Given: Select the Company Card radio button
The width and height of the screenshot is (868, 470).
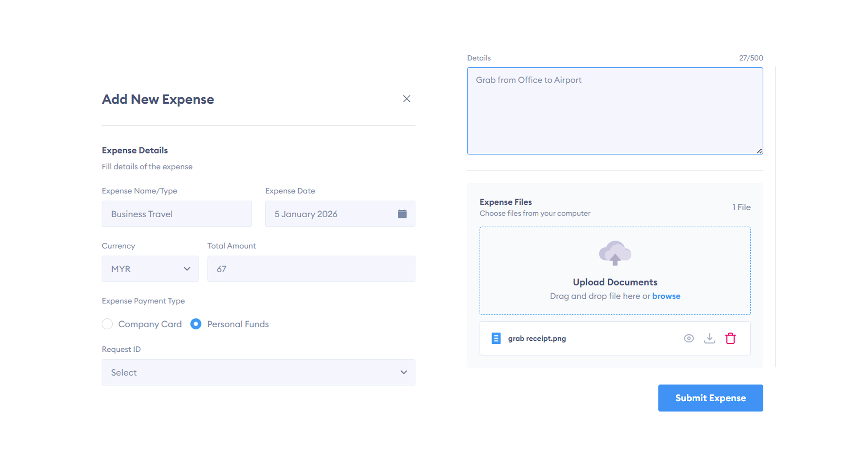Looking at the screenshot, I should click(108, 324).
